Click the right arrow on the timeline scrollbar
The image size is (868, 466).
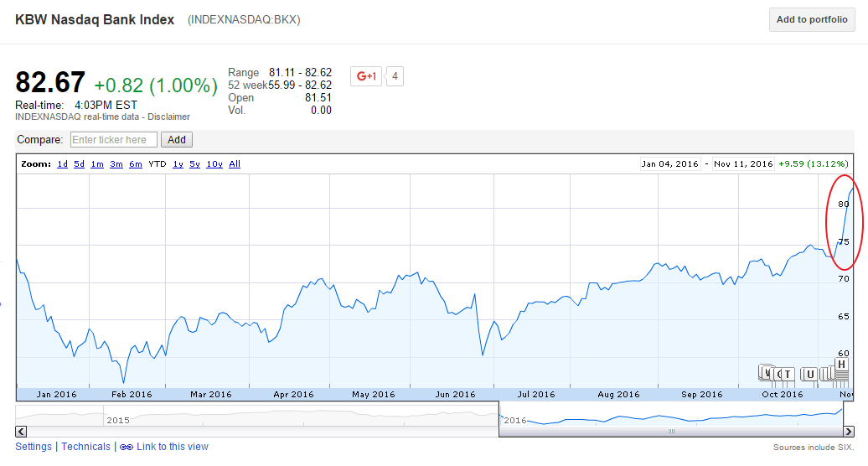pos(848,432)
